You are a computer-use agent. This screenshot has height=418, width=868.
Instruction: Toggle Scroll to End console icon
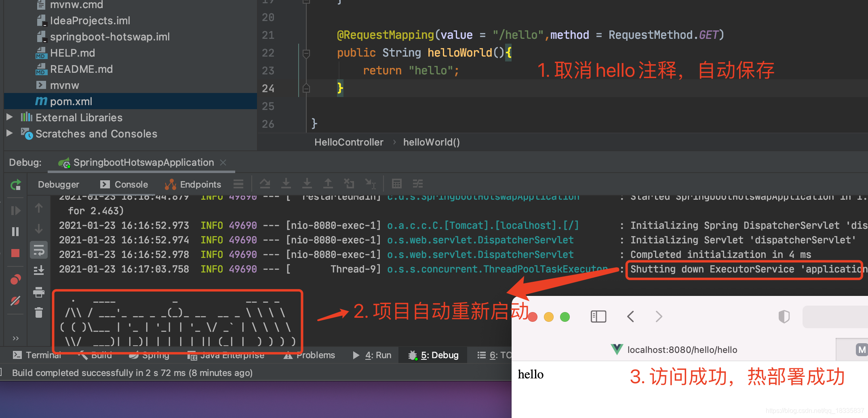point(39,270)
